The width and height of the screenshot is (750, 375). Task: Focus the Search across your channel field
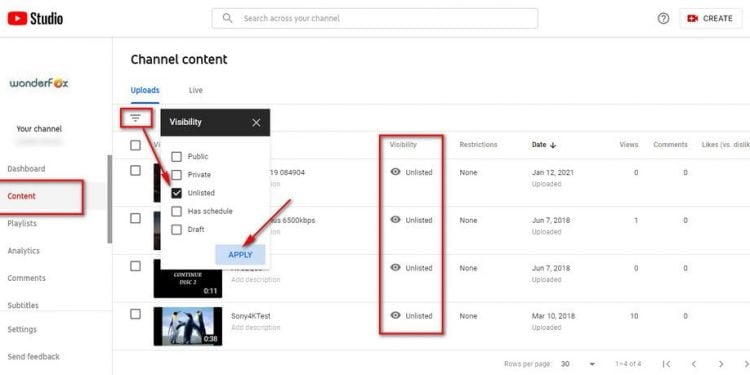click(x=375, y=18)
